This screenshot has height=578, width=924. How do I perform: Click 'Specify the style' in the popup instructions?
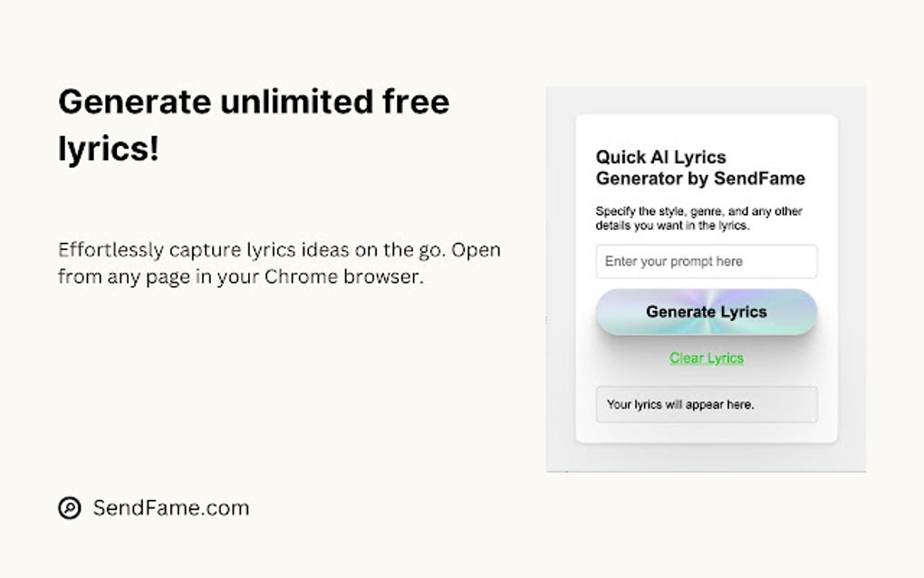click(640, 212)
